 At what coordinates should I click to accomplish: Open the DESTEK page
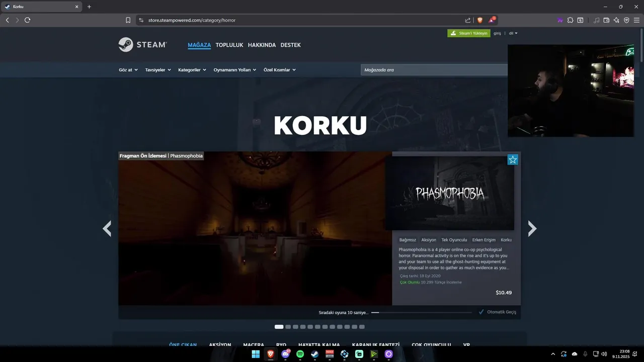[x=290, y=45]
